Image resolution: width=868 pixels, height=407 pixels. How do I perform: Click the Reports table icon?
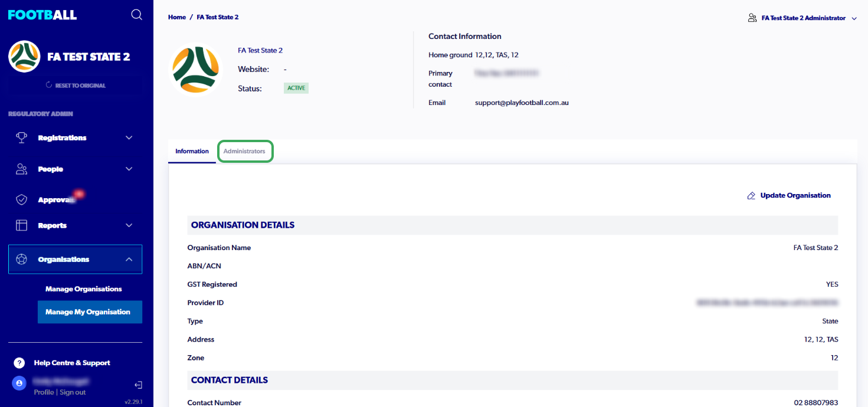click(22, 225)
